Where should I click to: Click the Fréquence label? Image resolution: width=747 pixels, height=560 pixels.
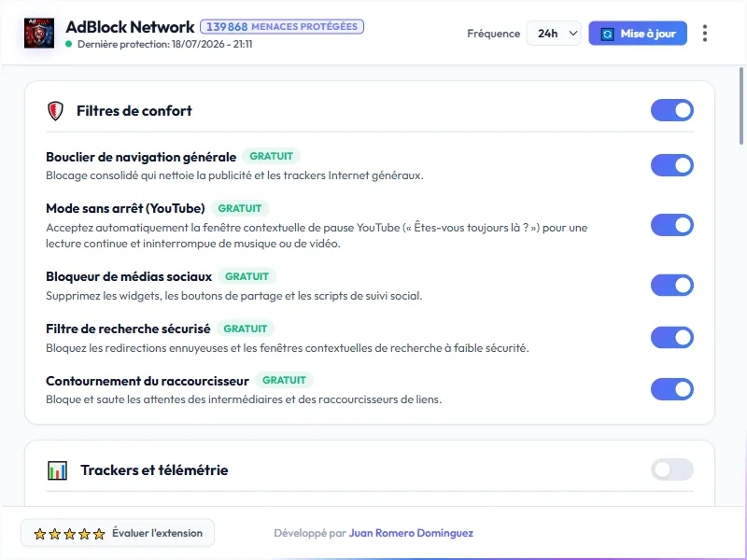coord(494,34)
